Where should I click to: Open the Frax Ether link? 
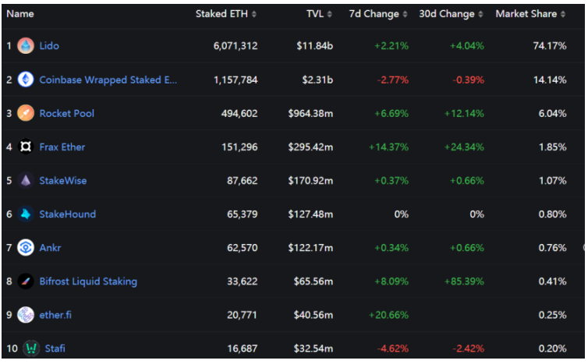[x=62, y=147]
